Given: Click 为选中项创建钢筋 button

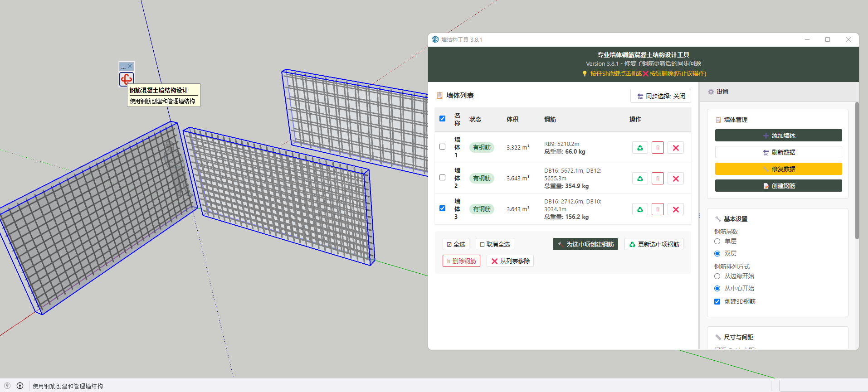Looking at the screenshot, I should point(585,244).
